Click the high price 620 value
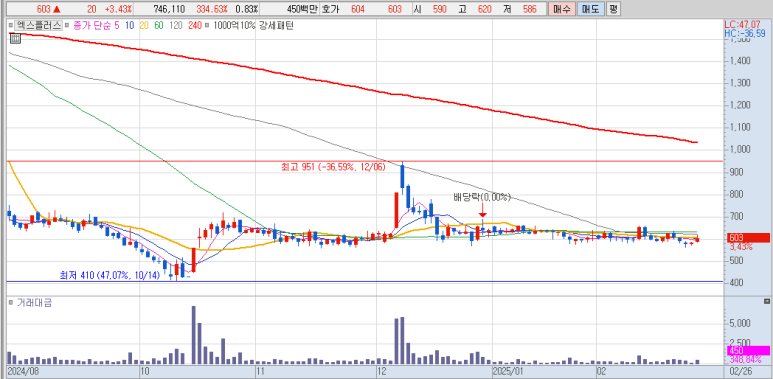This screenshot has height=379, width=773. (484, 9)
